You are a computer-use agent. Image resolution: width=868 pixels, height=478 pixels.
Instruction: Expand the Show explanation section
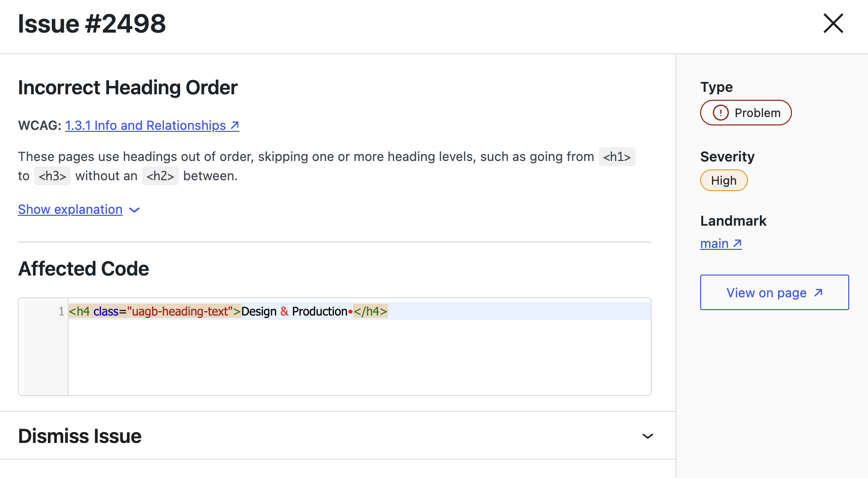(x=70, y=209)
